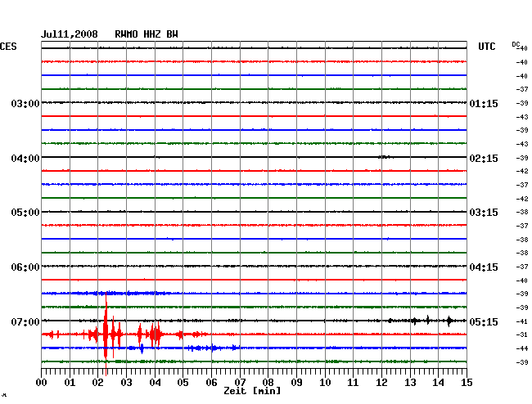The width and height of the screenshot is (532, 404).
Task: Click the CES column header
Action: (x=8, y=47)
